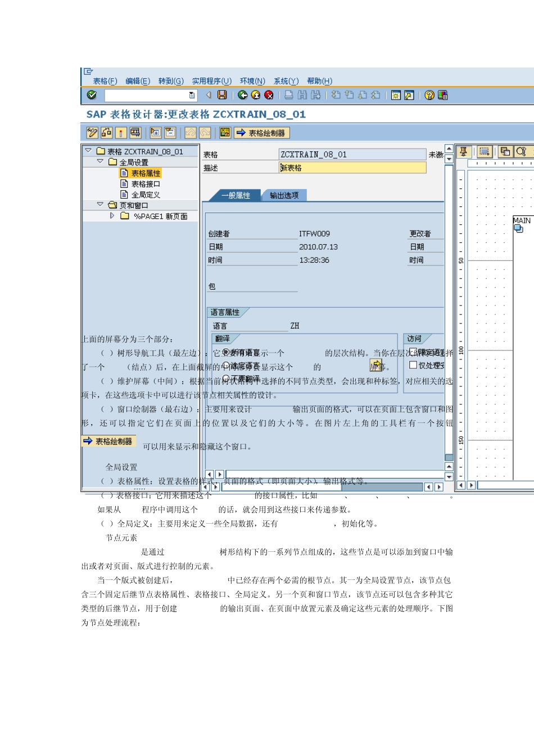Click the Undo icon in application toolbar
The height and width of the screenshot is (756, 534).
tap(191, 133)
